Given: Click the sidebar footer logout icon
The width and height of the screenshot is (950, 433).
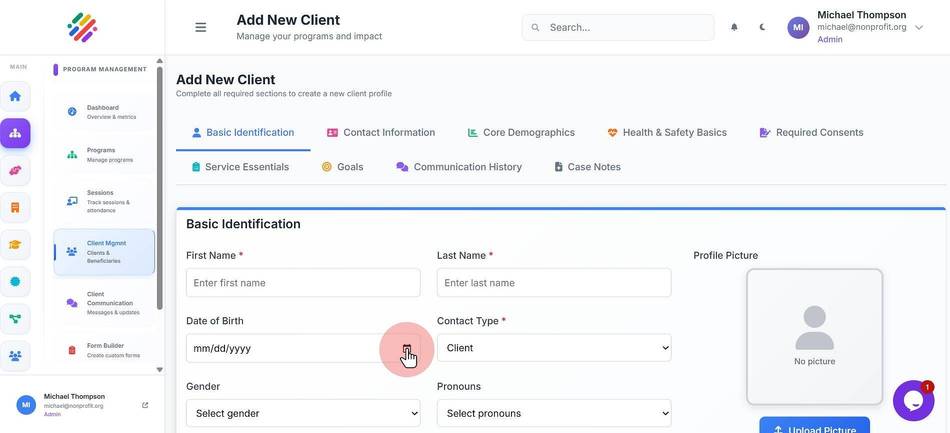Looking at the screenshot, I should (x=145, y=405).
